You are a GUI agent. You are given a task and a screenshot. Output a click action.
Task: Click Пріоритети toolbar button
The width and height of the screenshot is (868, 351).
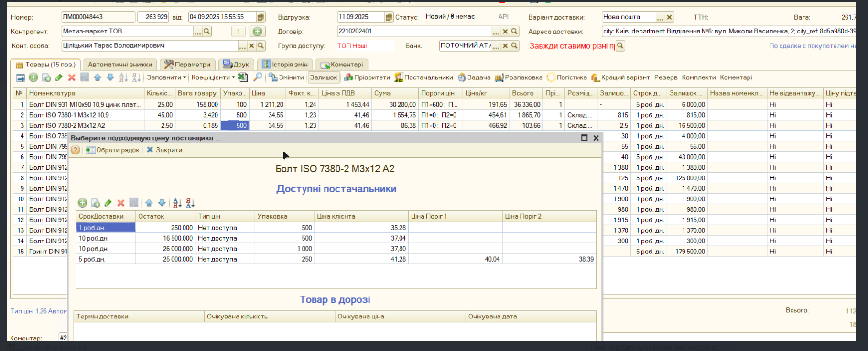[x=367, y=77]
